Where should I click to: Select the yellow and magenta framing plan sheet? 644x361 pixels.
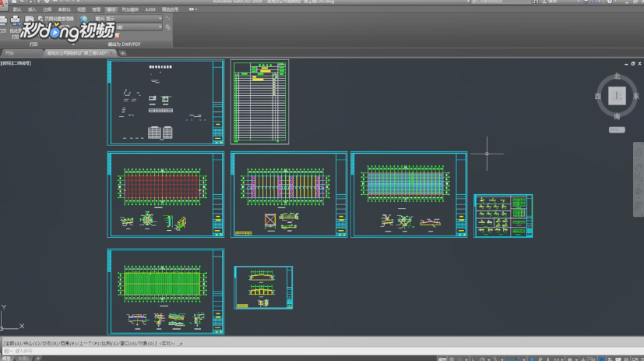click(x=289, y=194)
